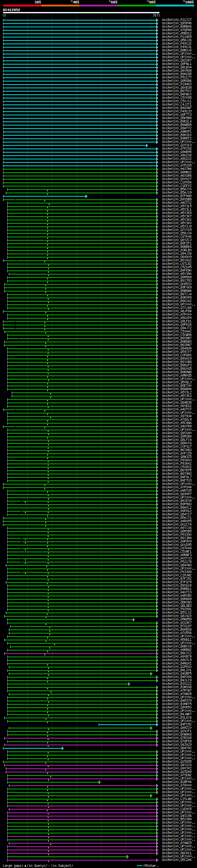The image size is (197, 868).
Task: Click hit label UniRef100_B9RXP8
Action: (177, 297)
